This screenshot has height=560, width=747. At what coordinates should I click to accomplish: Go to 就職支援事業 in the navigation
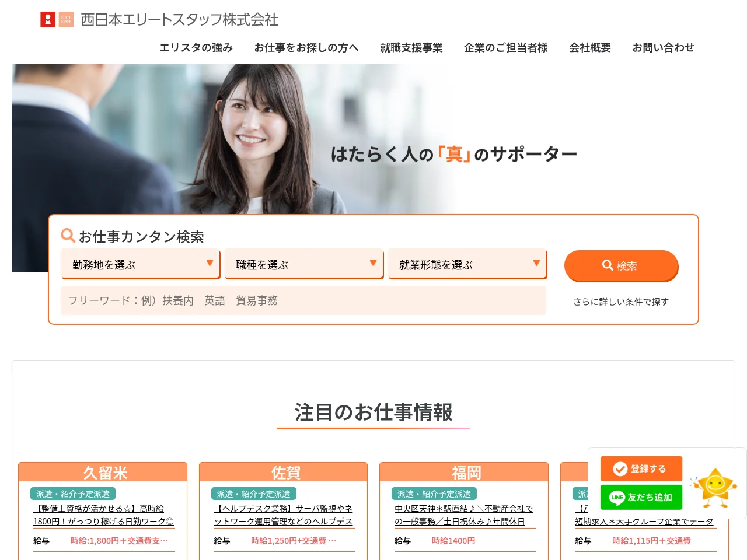pos(411,48)
